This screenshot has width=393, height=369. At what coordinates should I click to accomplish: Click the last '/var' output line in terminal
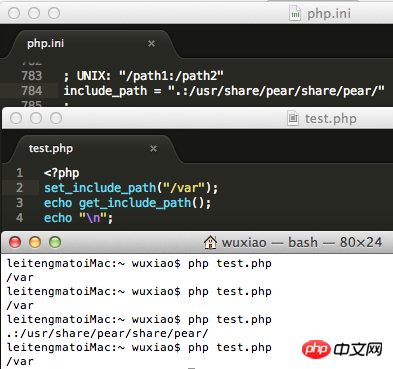[x=20, y=361]
